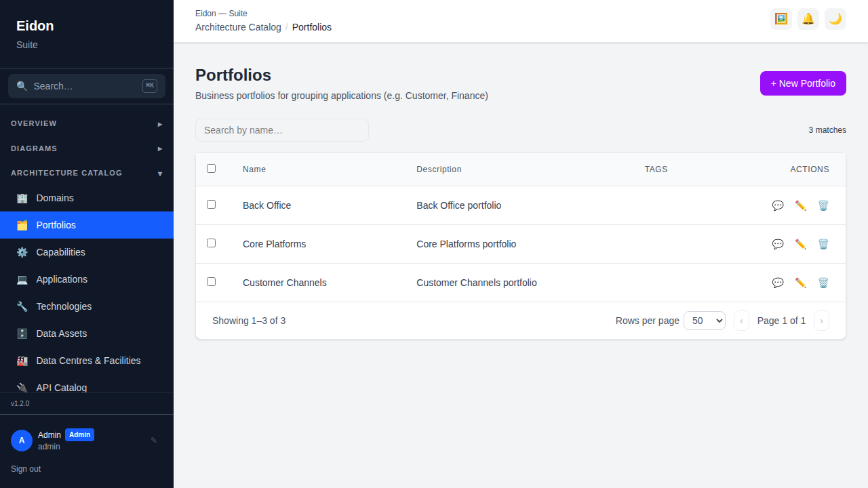This screenshot has height=488, width=868.
Task: Toggle dark mode with moon icon
Action: click(835, 19)
